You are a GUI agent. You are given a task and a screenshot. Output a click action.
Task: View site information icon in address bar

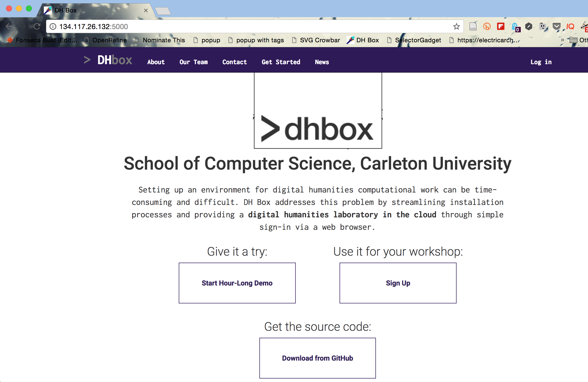pos(53,26)
